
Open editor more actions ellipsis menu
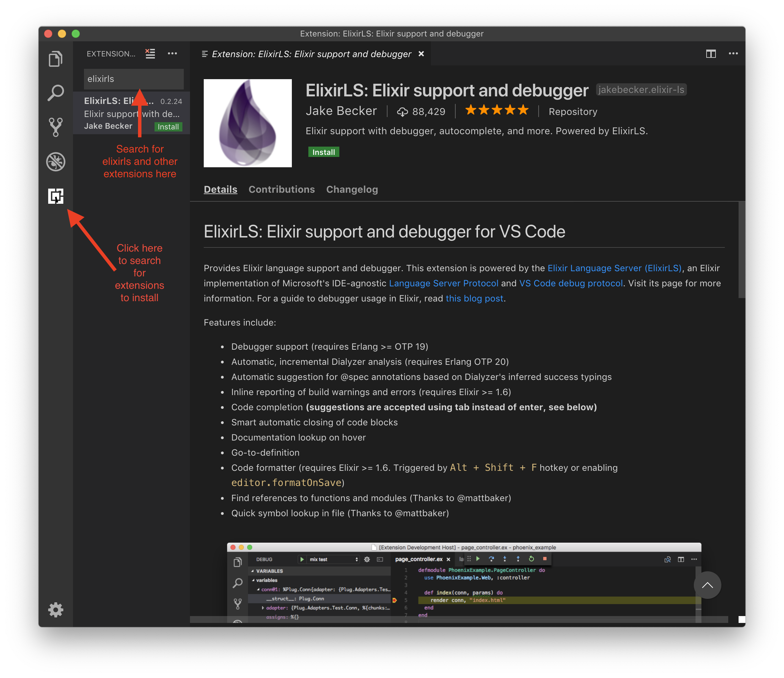coord(733,54)
